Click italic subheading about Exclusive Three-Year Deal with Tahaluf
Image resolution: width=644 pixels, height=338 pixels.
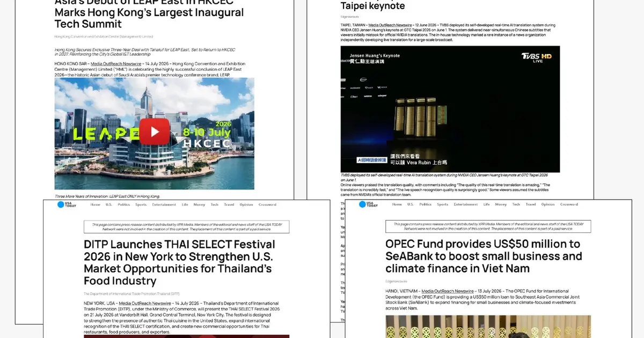[x=145, y=53]
